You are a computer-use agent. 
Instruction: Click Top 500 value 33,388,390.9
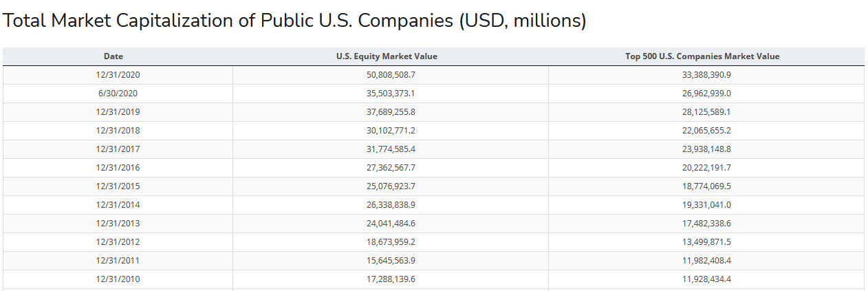pos(706,75)
